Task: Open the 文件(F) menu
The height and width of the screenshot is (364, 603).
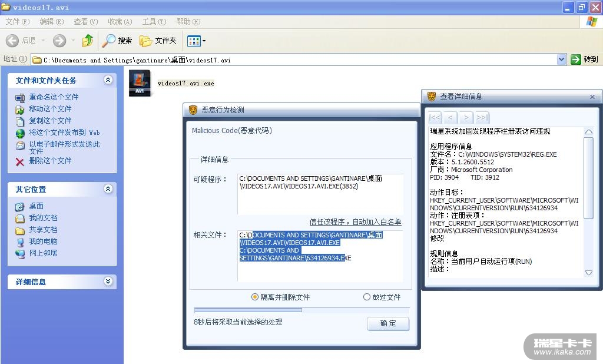Action: [17, 22]
